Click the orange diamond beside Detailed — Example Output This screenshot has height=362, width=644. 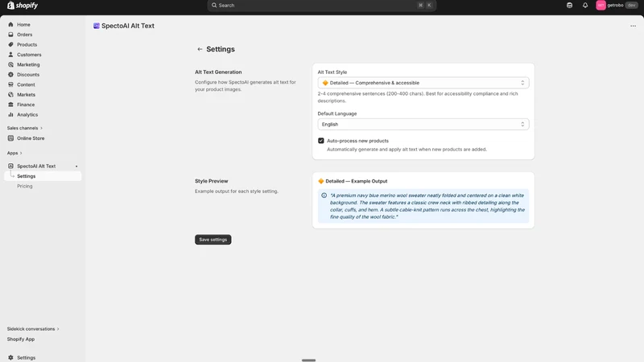click(320, 181)
